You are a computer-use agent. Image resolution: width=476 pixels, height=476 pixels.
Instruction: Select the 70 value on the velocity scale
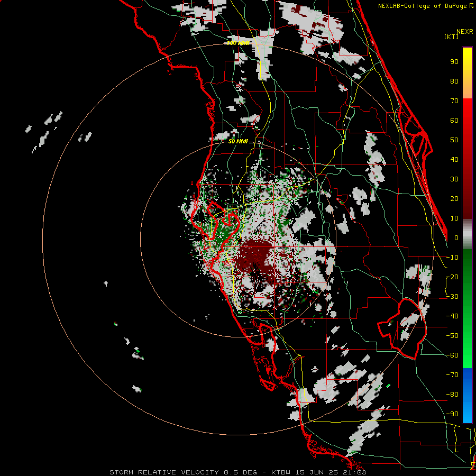(454, 101)
